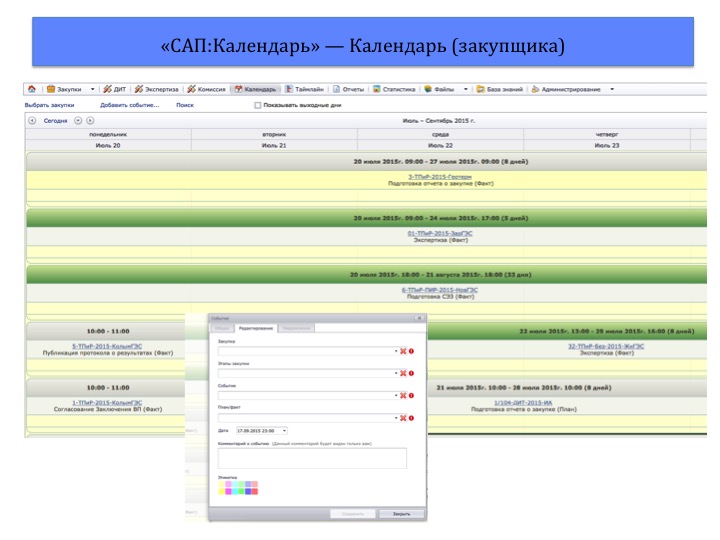Click the red warning icon beside Событие field
720x540 pixels.
coord(411,395)
